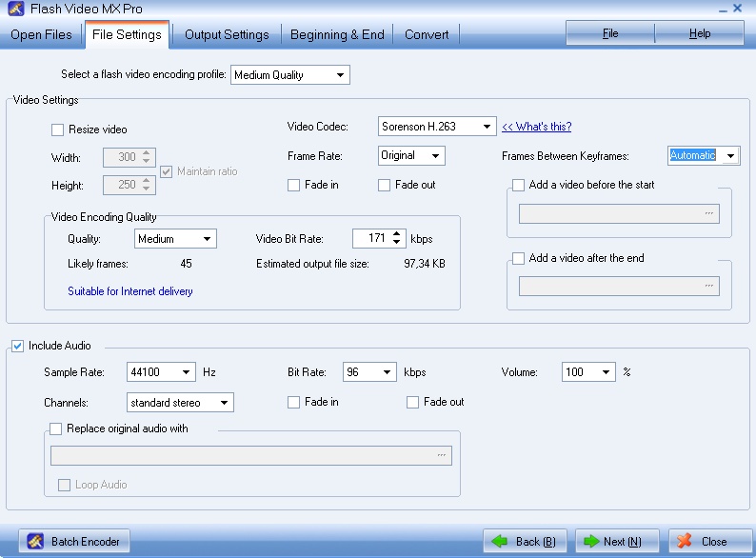
Task: Click the bottom Close button
Action: coord(709,541)
